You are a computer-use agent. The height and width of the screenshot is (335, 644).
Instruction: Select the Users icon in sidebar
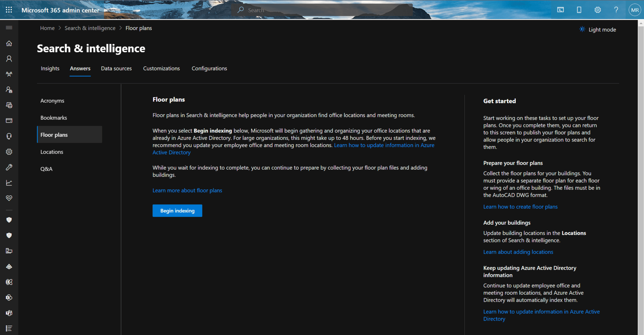point(9,59)
